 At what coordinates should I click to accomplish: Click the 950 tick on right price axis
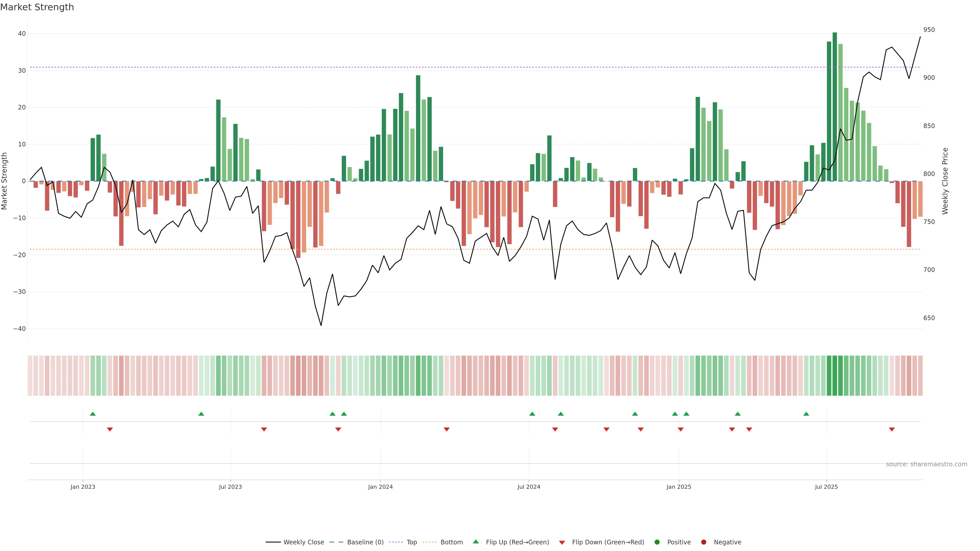click(x=929, y=30)
